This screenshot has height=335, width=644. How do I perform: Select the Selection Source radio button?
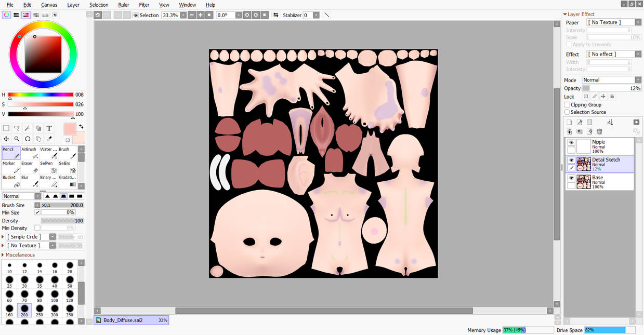(567, 112)
